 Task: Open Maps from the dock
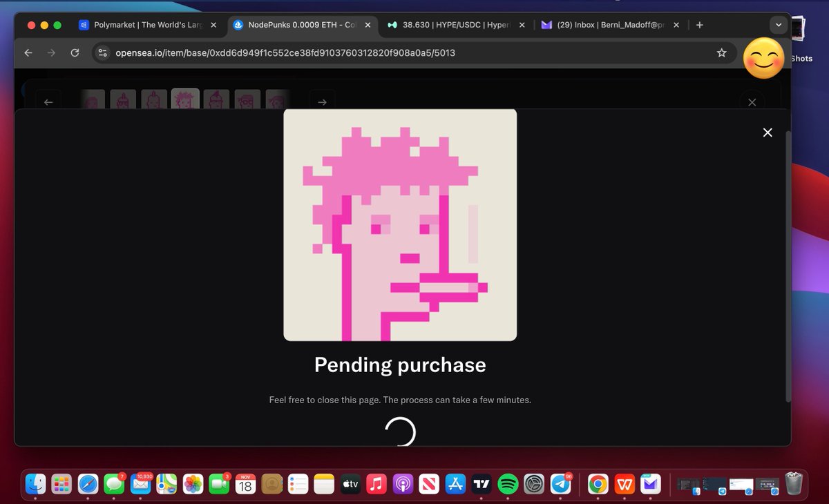tap(166, 485)
